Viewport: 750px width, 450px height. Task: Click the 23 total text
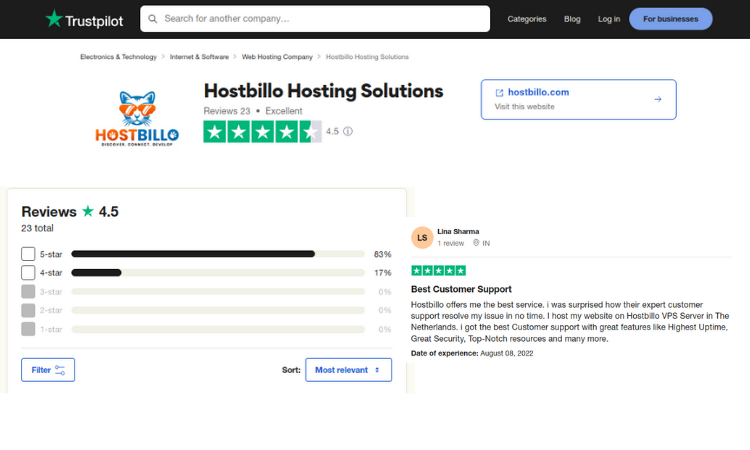[37, 229]
